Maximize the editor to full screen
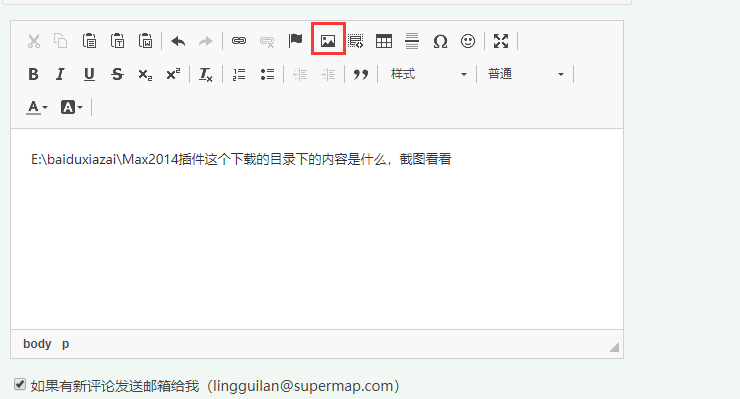Image resolution: width=740 pixels, height=399 pixels. click(501, 41)
